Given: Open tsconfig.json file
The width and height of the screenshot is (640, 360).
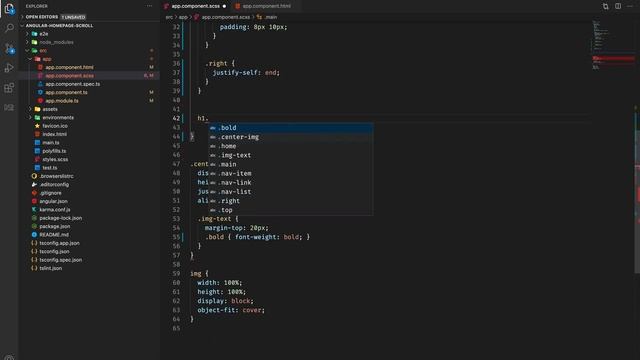Looking at the screenshot, I should pos(54,251).
